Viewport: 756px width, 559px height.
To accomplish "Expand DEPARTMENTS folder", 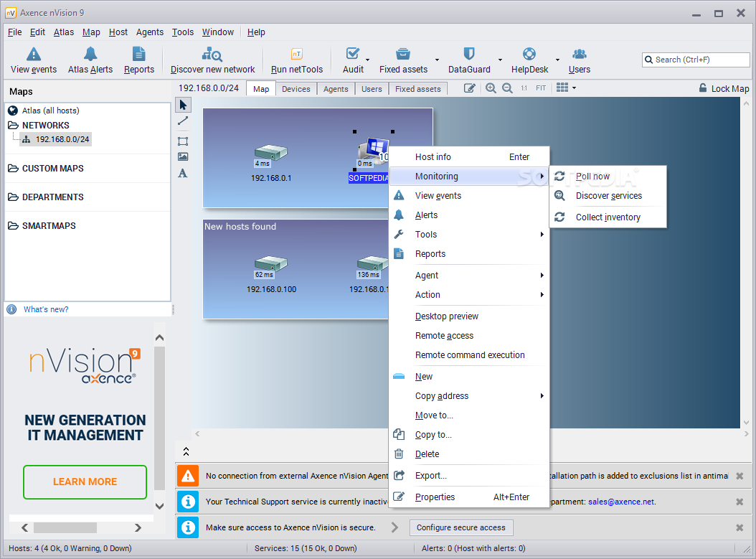I will 13,197.
